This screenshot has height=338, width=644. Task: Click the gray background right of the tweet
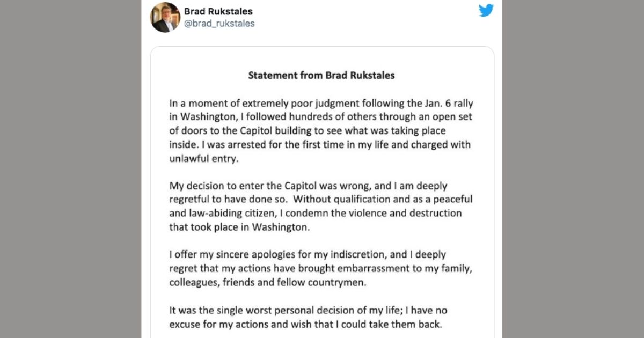[x=573, y=169]
